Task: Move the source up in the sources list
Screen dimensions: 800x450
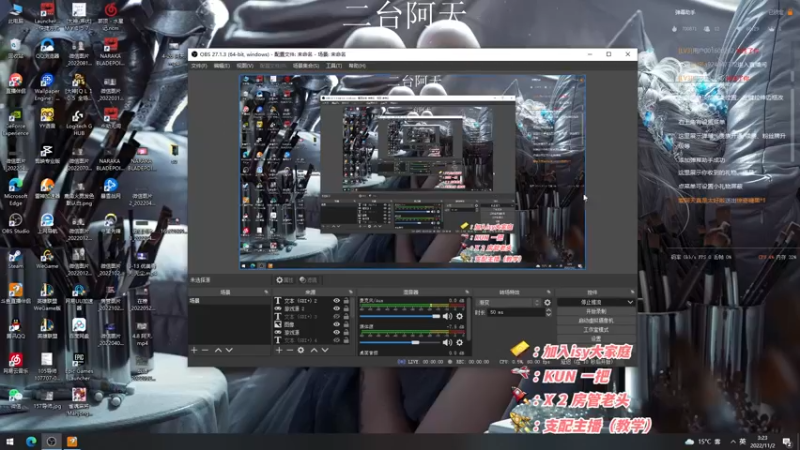Action: click(x=314, y=350)
